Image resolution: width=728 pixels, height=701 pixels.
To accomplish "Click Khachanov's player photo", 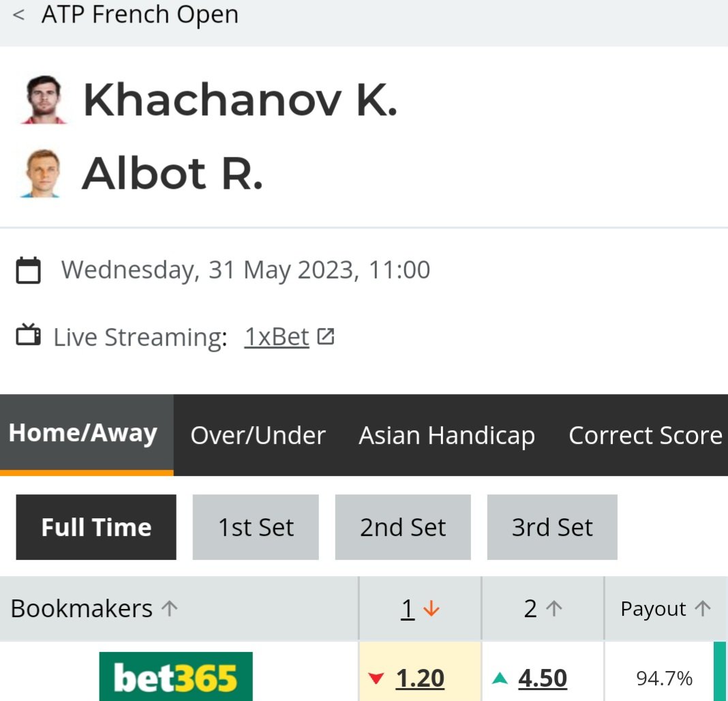I will (44, 100).
